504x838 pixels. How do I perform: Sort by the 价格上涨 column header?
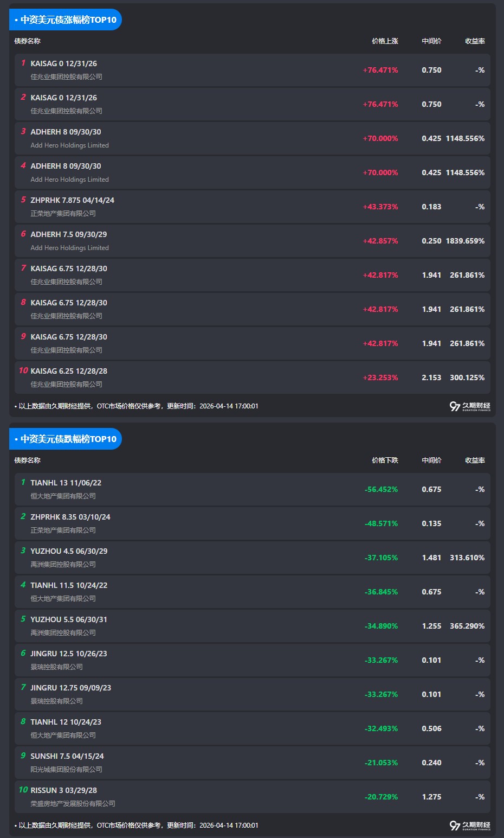click(385, 41)
